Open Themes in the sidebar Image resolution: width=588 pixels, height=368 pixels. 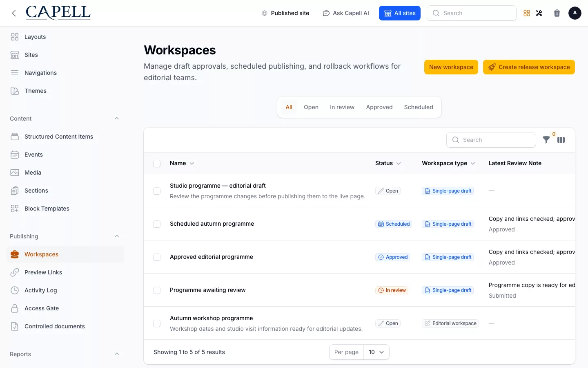65,91
